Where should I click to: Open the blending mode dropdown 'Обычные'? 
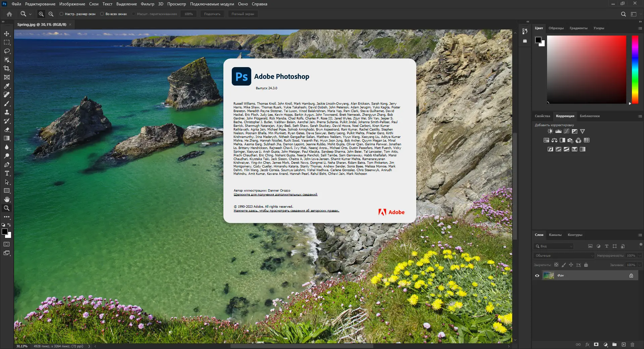(x=563, y=255)
